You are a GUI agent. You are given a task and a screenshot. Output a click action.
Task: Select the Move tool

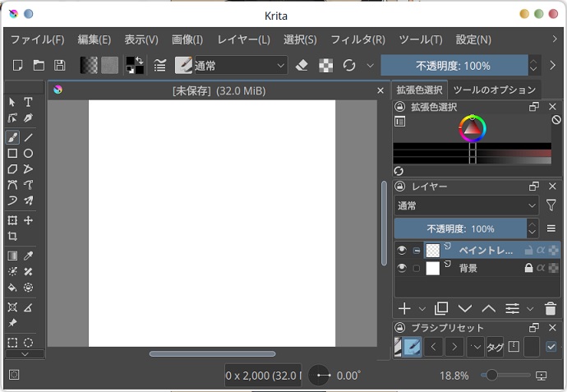[x=28, y=220]
